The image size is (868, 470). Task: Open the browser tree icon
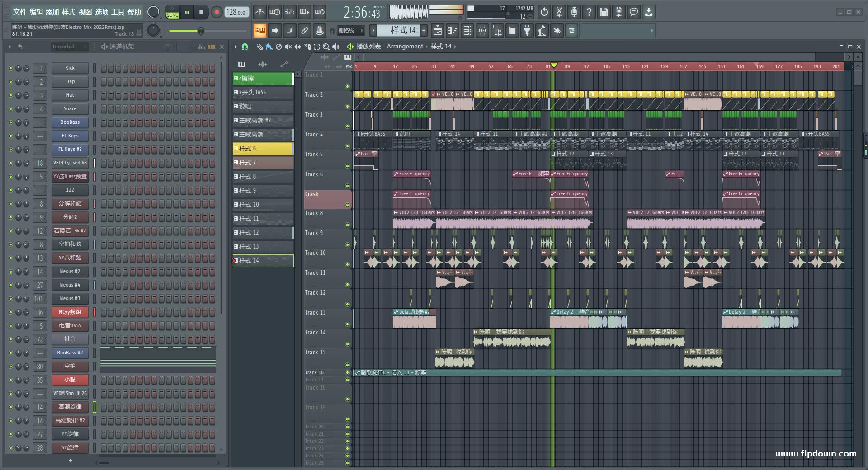[497, 31]
